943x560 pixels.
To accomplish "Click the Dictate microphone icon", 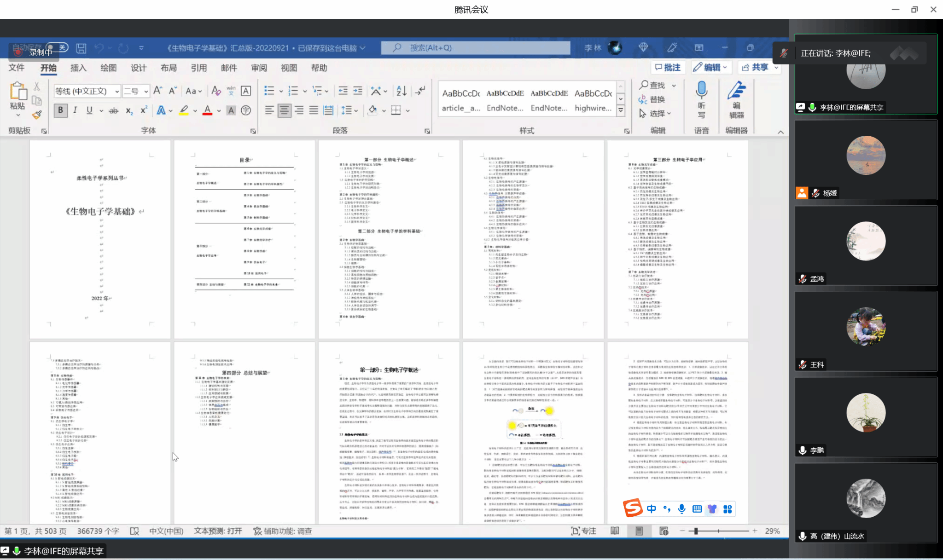I will tap(701, 90).
